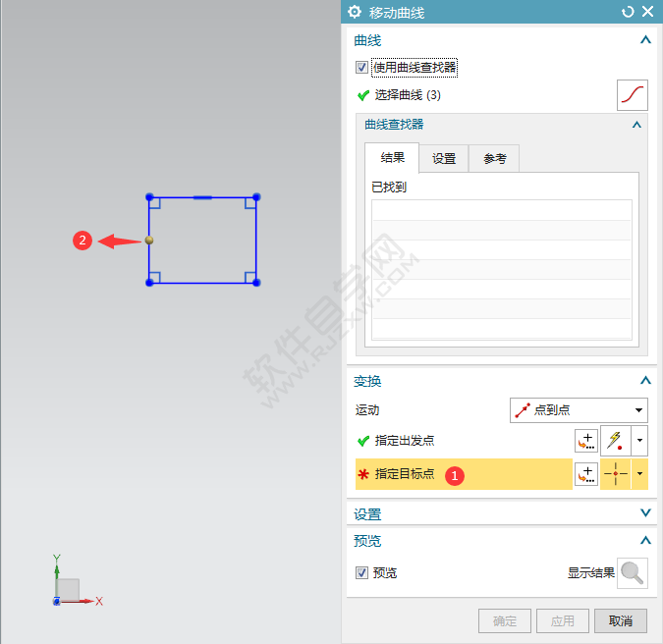Click the curve selection icon
The width and height of the screenshot is (663, 644).
click(x=633, y=95)
